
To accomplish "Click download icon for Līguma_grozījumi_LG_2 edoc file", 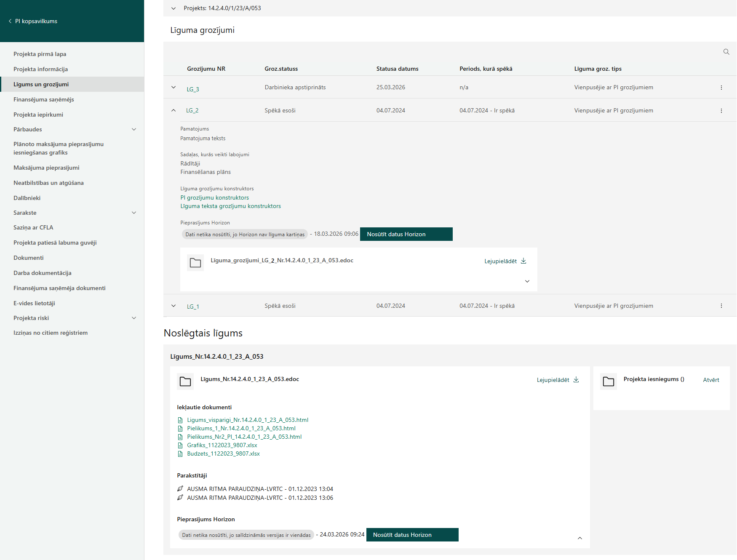I will (x=523, y=261).
